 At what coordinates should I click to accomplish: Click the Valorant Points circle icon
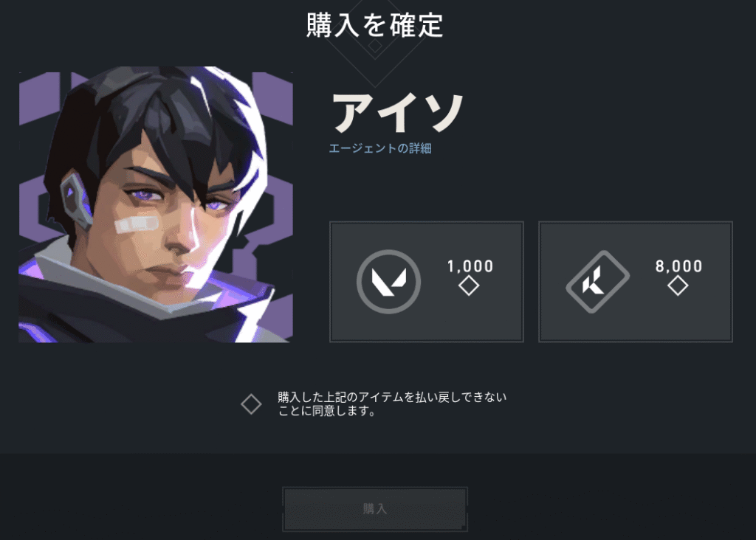point(388,282)
